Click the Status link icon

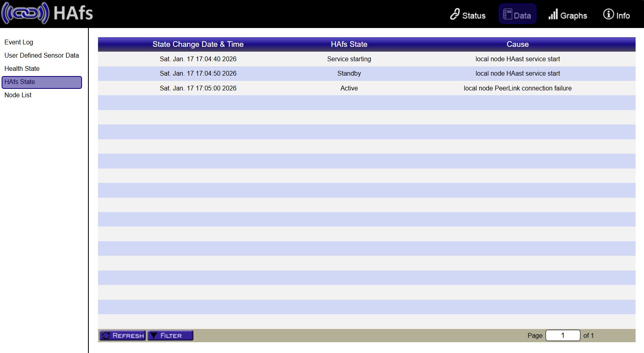point(455,14)
